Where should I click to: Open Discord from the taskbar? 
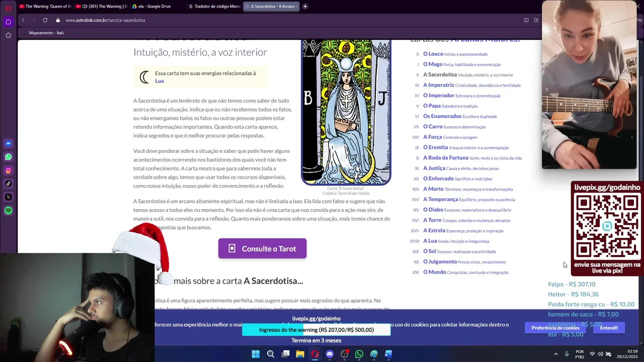(330, 354)
